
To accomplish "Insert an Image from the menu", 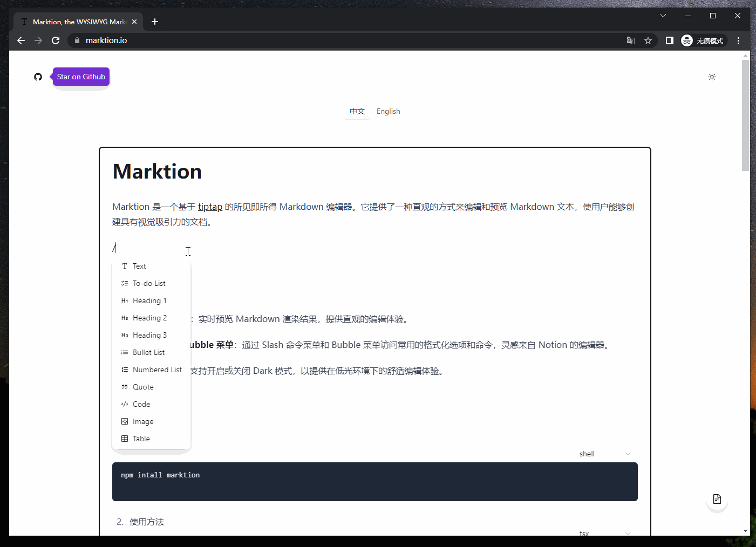I will tap(151, 421).
